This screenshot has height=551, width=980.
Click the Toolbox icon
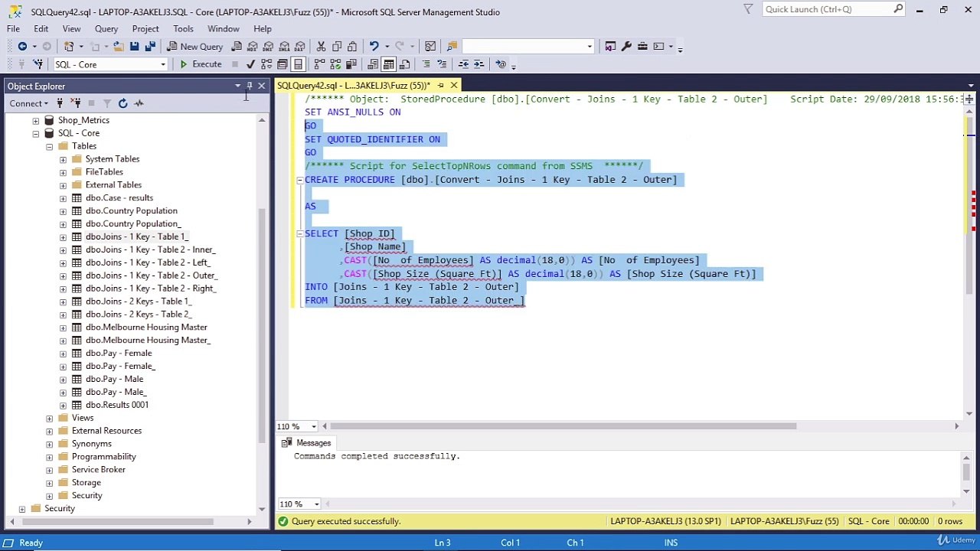click(642, 47)
